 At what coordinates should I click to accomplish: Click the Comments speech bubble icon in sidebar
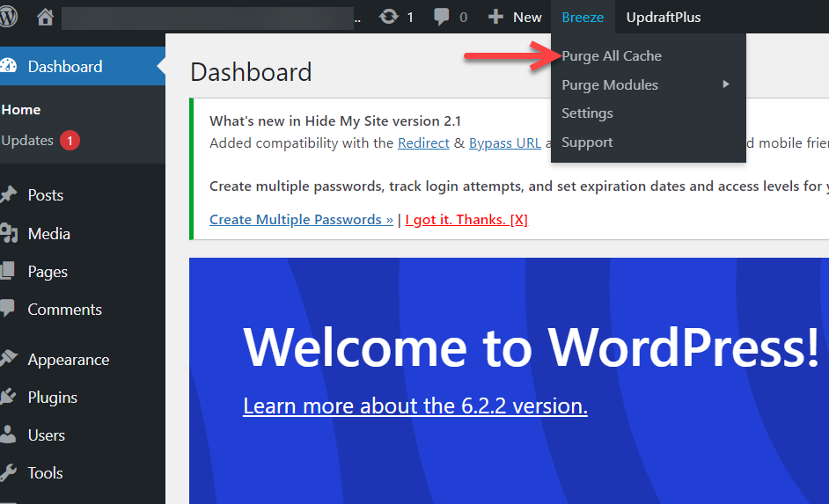(x=7, y=309)
